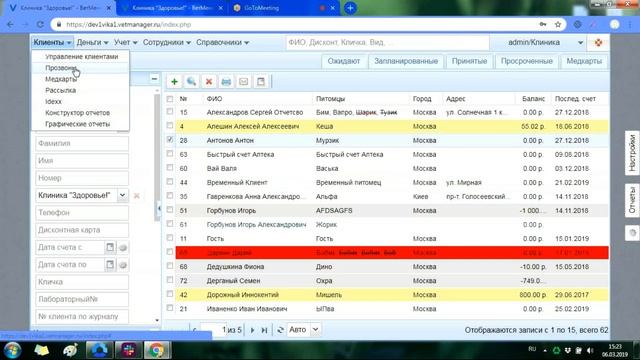Image resolution: width=640 pixels, height=360 pixels.
Task: Check the row for Александров Сергей
Action: tap(170, 112)
